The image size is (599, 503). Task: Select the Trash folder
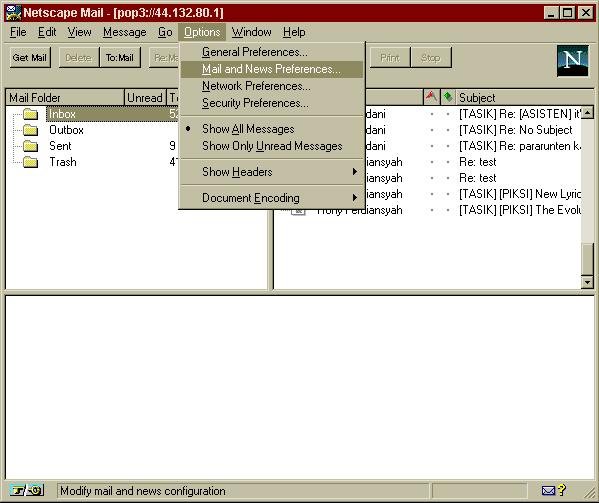pos(63,162)
